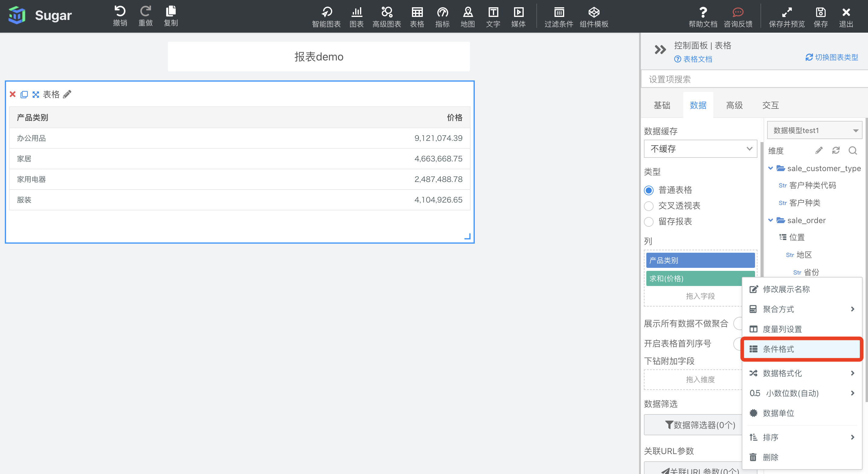The image size is (868, 474).
Task: Select the 客户种类 dimension
Action: click(800, 203)
